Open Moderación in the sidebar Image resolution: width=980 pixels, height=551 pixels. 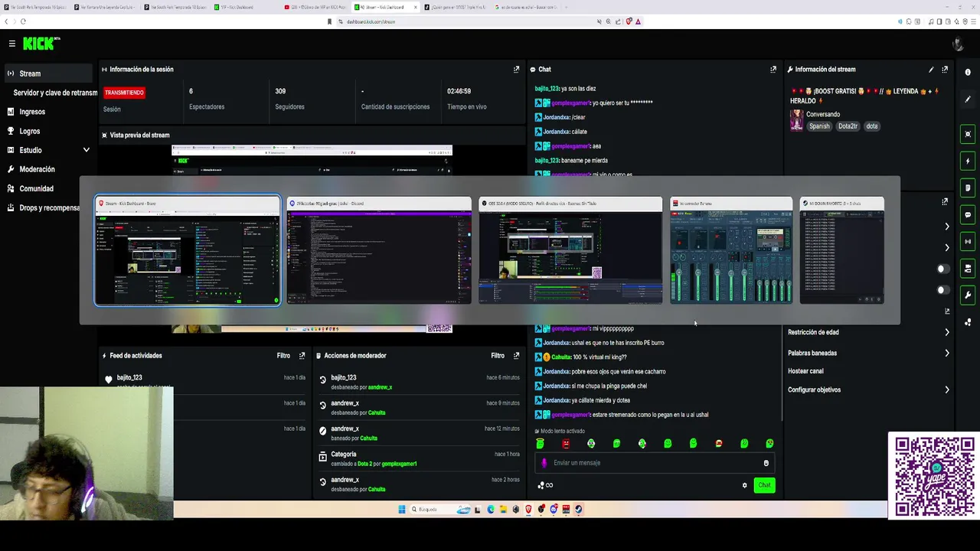pos(47,169)
